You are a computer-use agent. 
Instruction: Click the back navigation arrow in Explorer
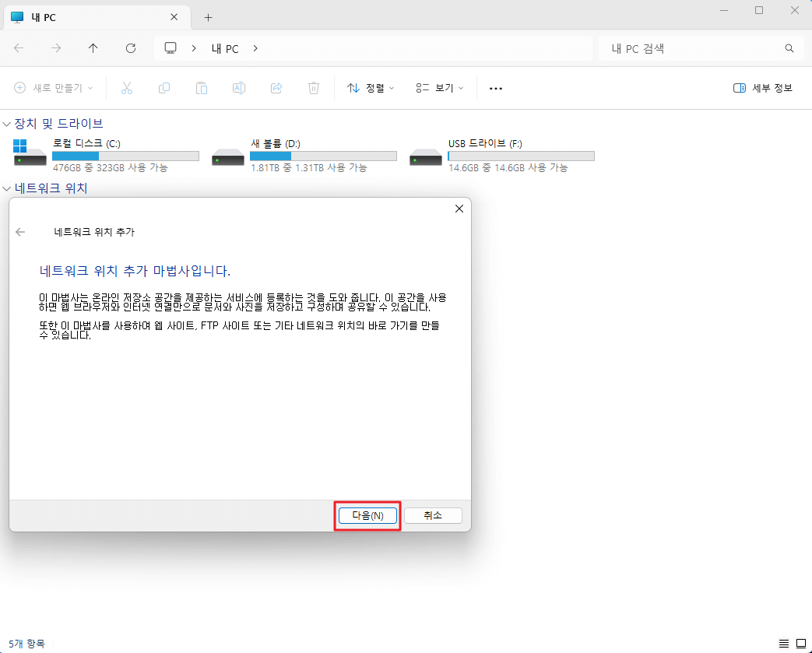pos(19,48)
